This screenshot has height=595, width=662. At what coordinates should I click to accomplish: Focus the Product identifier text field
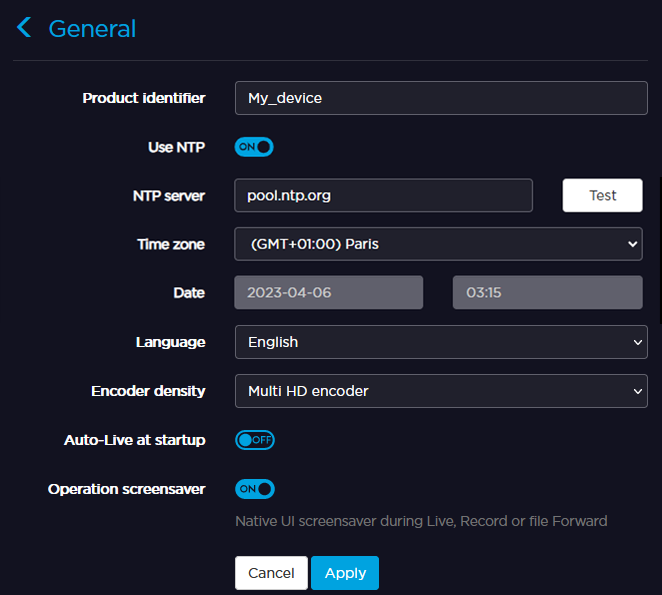(441, 98)
